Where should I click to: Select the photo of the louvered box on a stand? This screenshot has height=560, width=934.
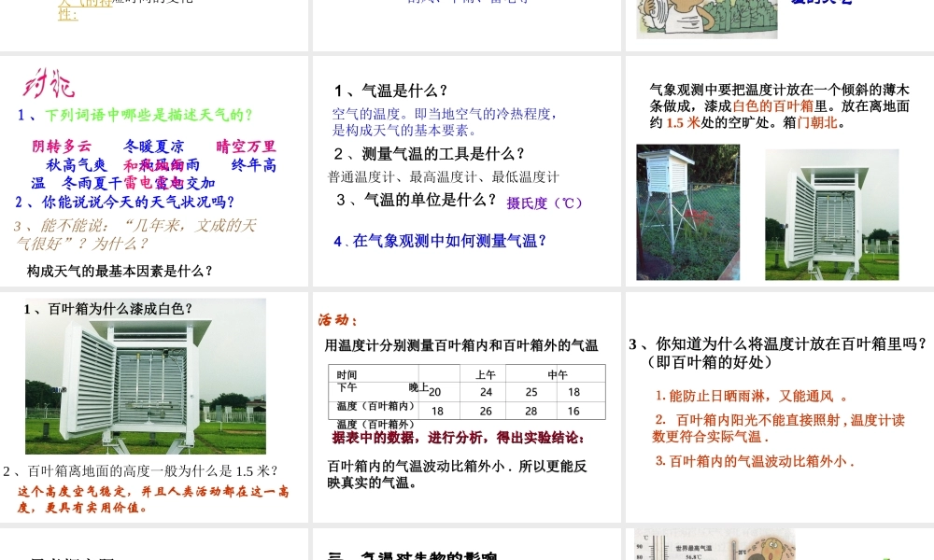(688, 212)
